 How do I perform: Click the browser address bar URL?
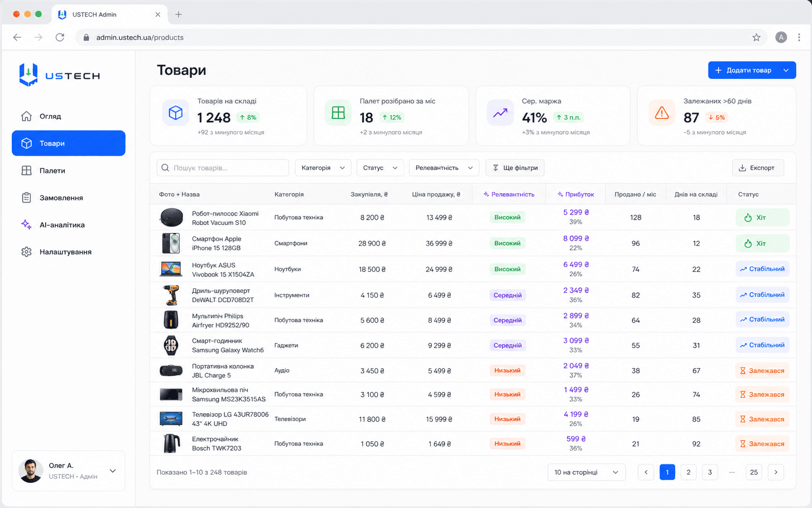[140, 37]
